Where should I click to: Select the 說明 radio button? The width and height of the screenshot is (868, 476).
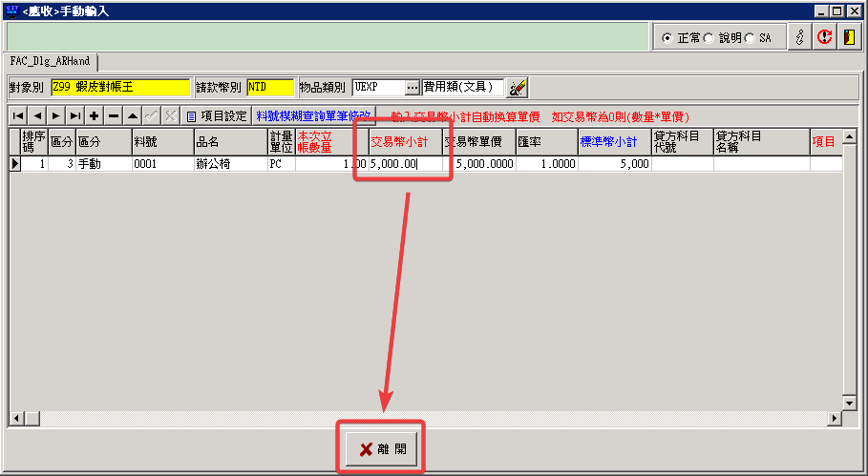709,38
